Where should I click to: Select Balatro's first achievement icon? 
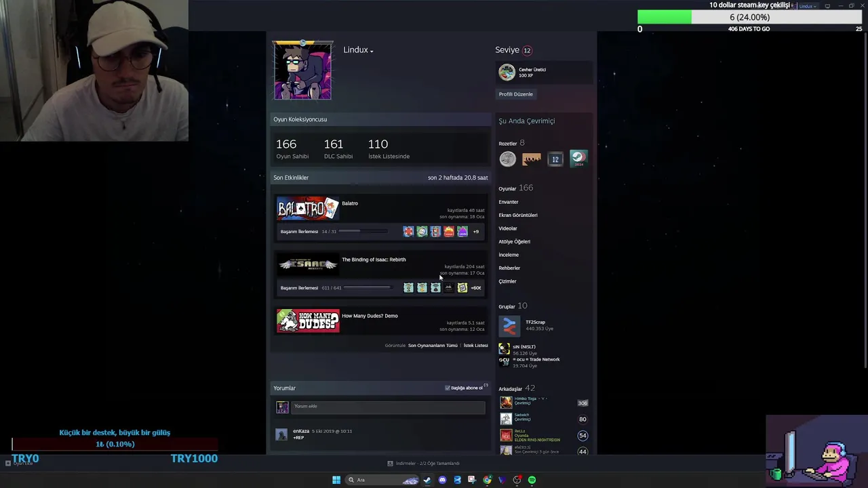click(x=408, y=232)
